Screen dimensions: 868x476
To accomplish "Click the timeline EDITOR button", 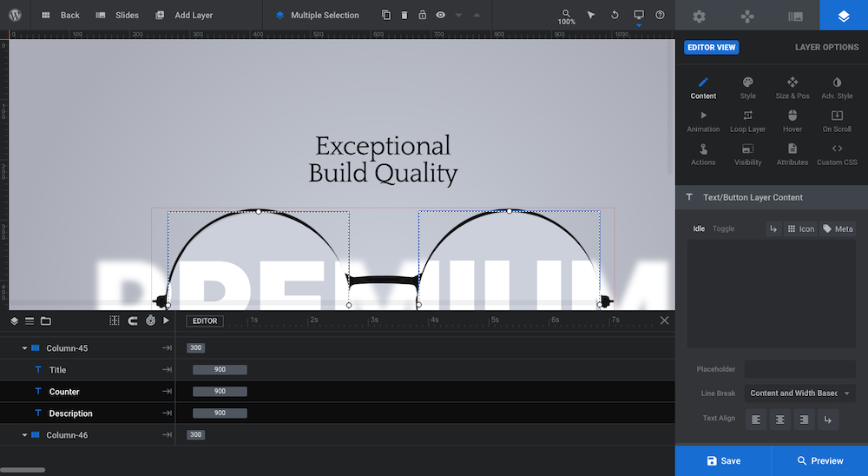I will (x=205, y=321).
